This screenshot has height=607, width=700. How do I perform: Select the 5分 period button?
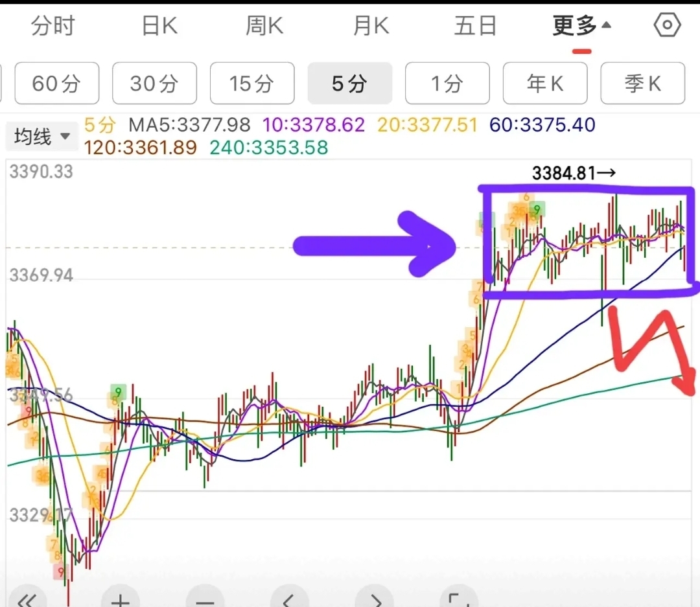(350, 84)
